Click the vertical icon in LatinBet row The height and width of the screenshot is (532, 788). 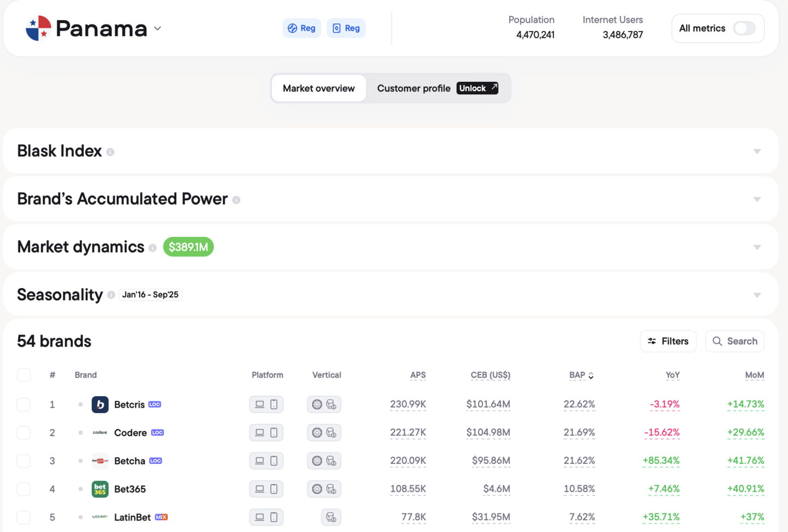tap(331, 517)
